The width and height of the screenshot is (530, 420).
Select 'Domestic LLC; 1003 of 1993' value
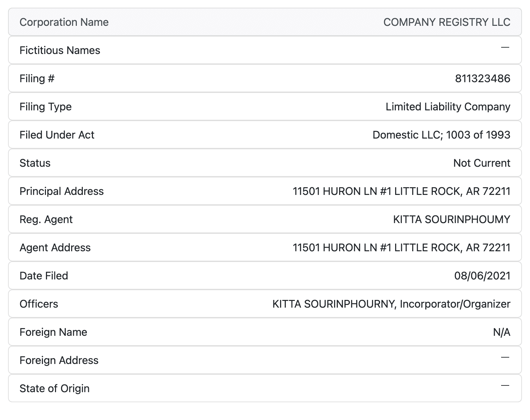tap(441, 135)
